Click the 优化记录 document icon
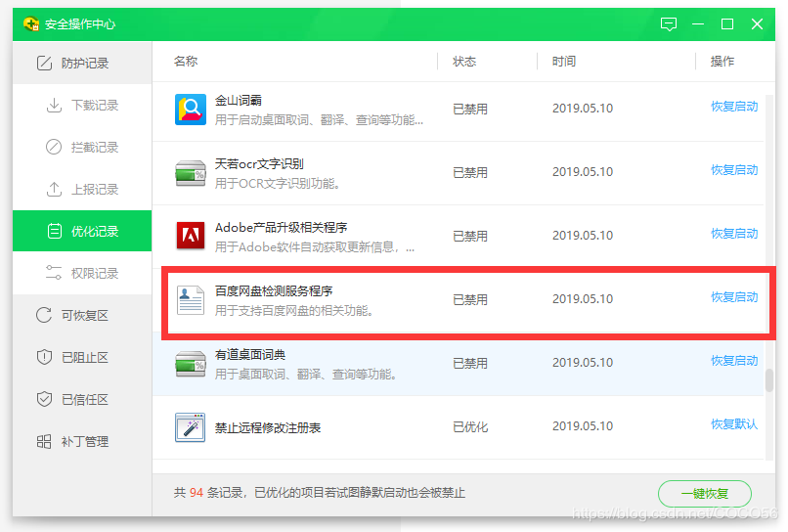This screenshot has width=788, height=532. 55,232
